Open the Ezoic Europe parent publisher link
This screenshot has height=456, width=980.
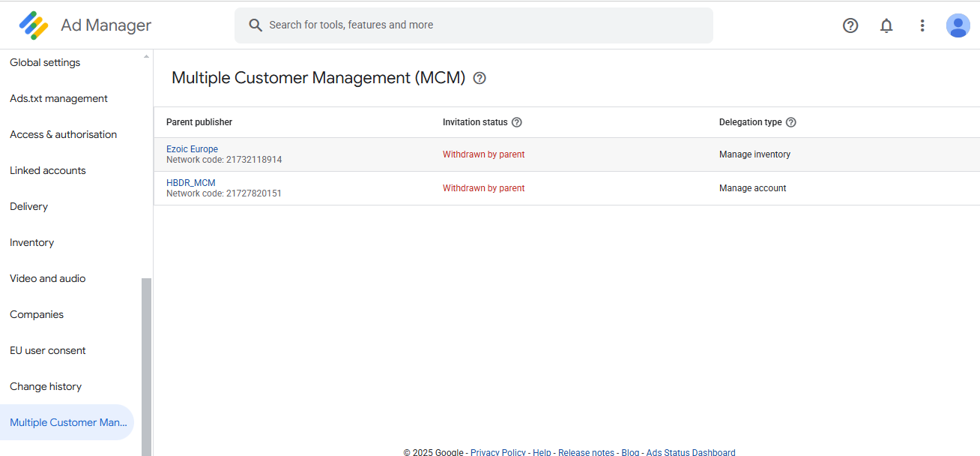[x=192, y=149]
